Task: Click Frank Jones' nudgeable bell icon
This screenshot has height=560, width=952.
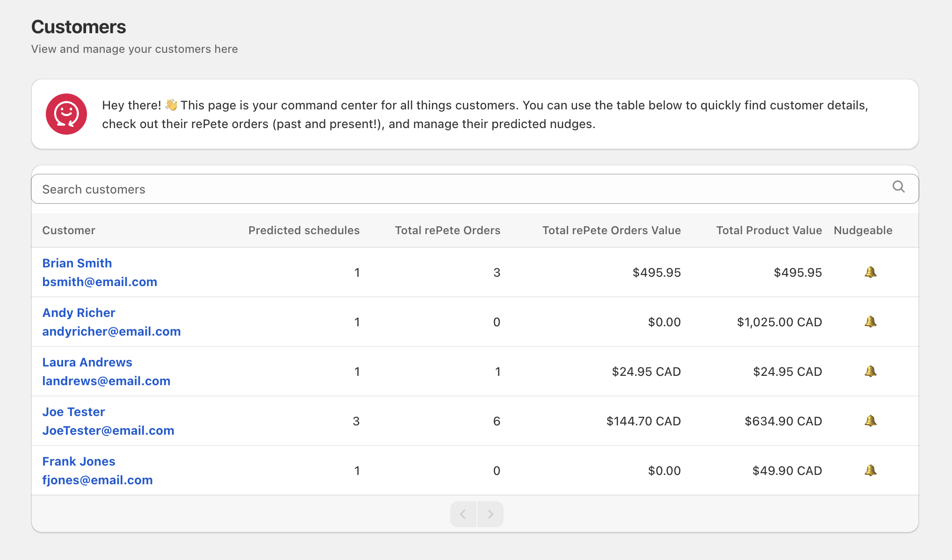Action: point(870,470)
